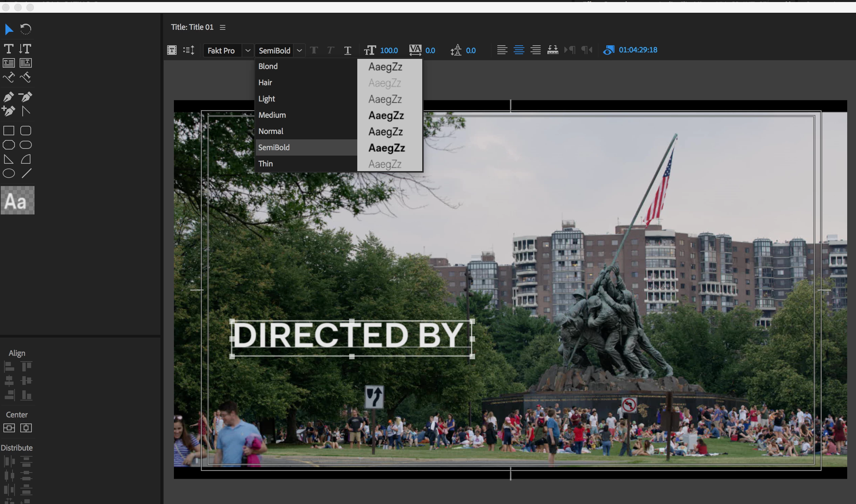This screenshot has height=504, width=856.
Task: Toggle Show Background Video eye icon
Action: click(x=608, y=50)
